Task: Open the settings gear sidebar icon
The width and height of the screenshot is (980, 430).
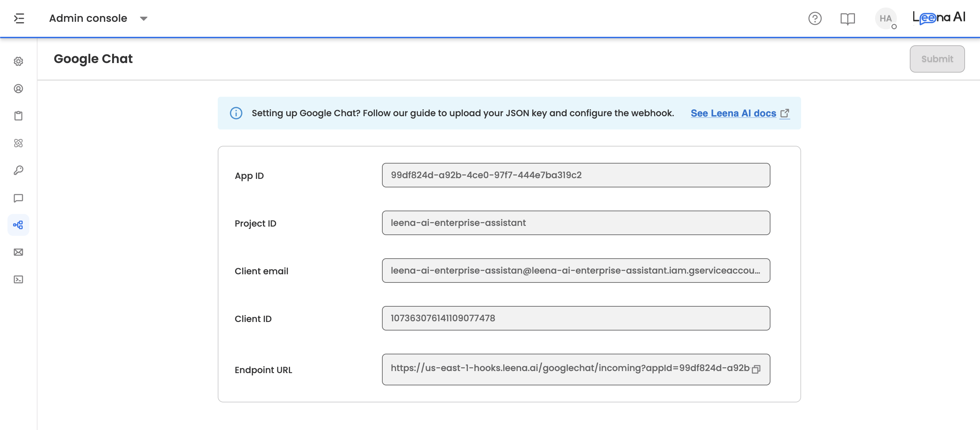Action: pos(18,61)
